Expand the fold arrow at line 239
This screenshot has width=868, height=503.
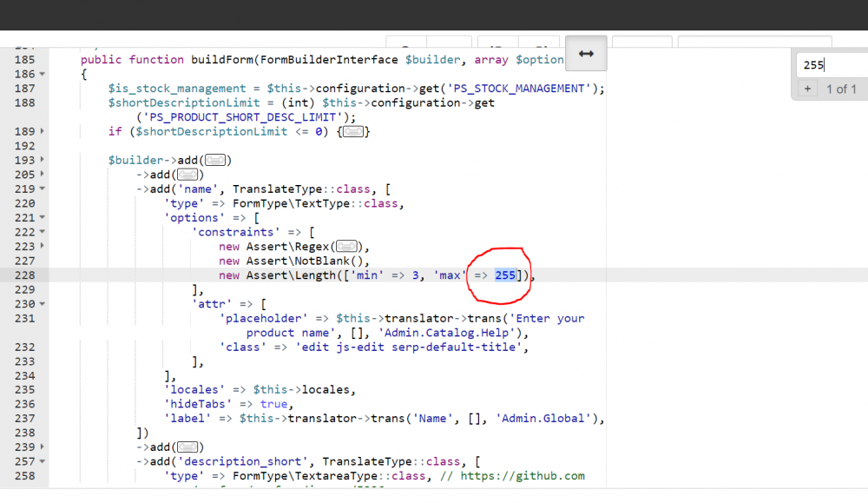pyautogui.click(x=42, y=447)
